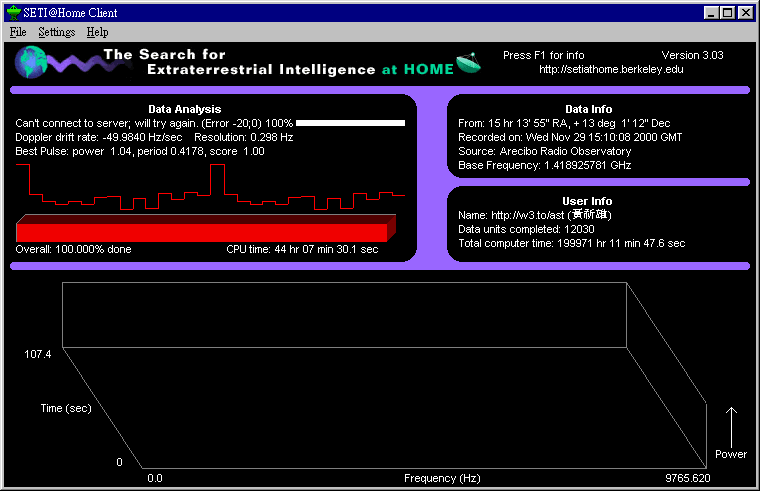The width and height of the screenshot is (760, 491).
Task: Click 'Source: Arecibo Radio Observatory' text
Action: (x=544, y=151)
